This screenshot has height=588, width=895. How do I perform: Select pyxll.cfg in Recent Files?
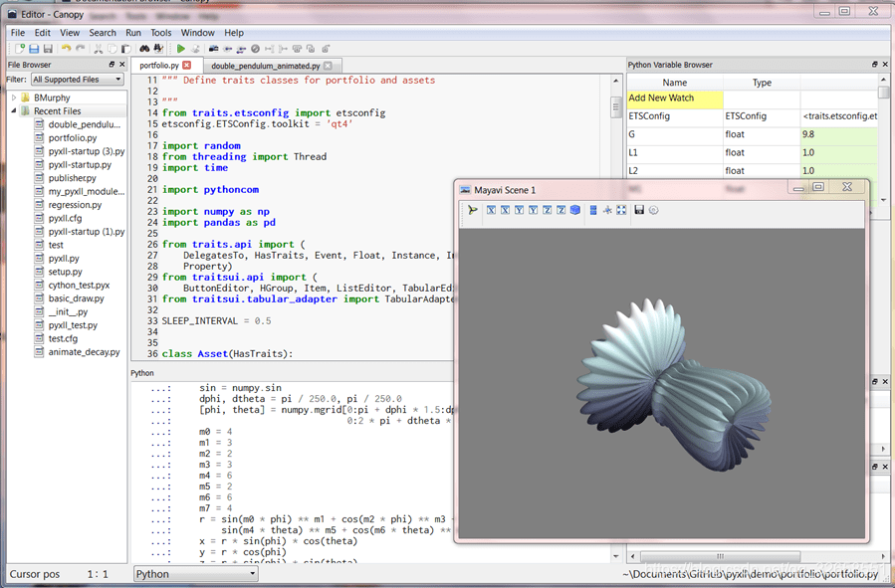coord(65,218)
